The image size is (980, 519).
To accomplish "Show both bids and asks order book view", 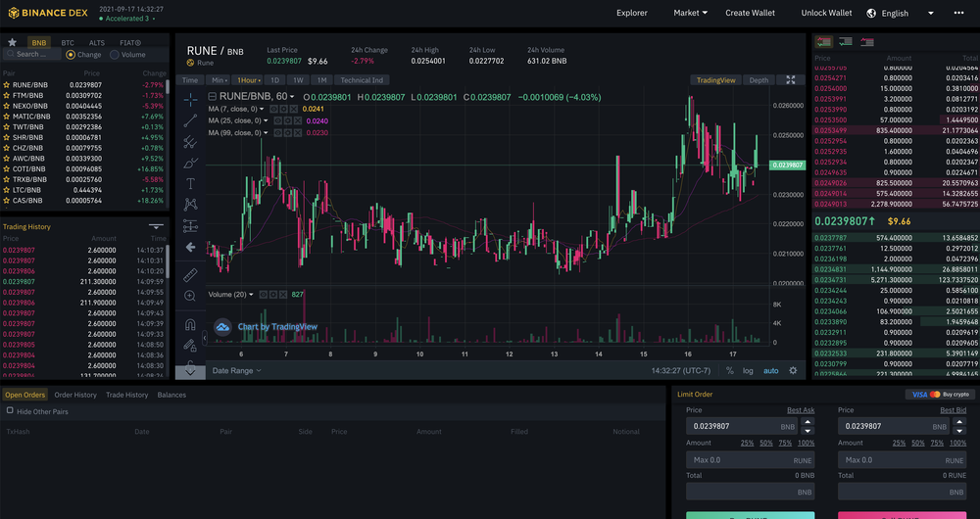I will [824, 42].
